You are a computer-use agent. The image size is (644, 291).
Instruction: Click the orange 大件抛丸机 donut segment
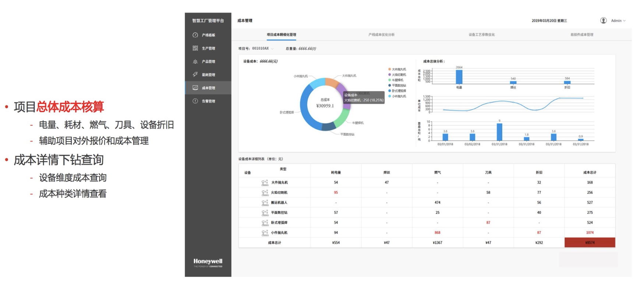[x=332, y=82]
